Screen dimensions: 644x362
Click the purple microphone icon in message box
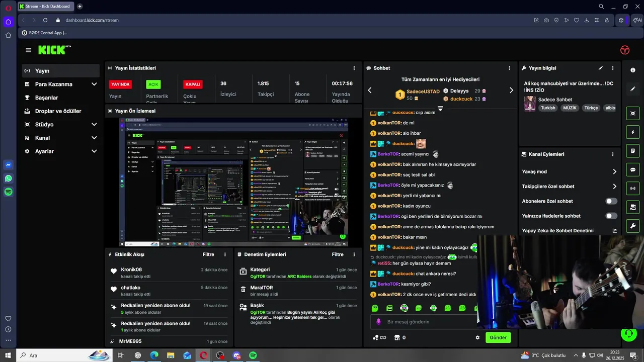(x=378, y=321)
